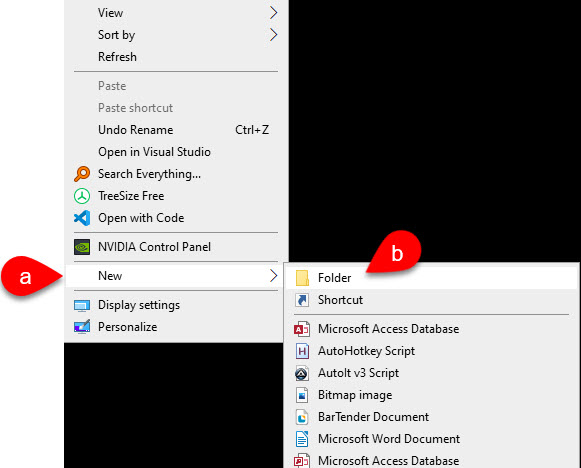Click Access Database icon directly above AutoHotkey Script

click(302, 329)
